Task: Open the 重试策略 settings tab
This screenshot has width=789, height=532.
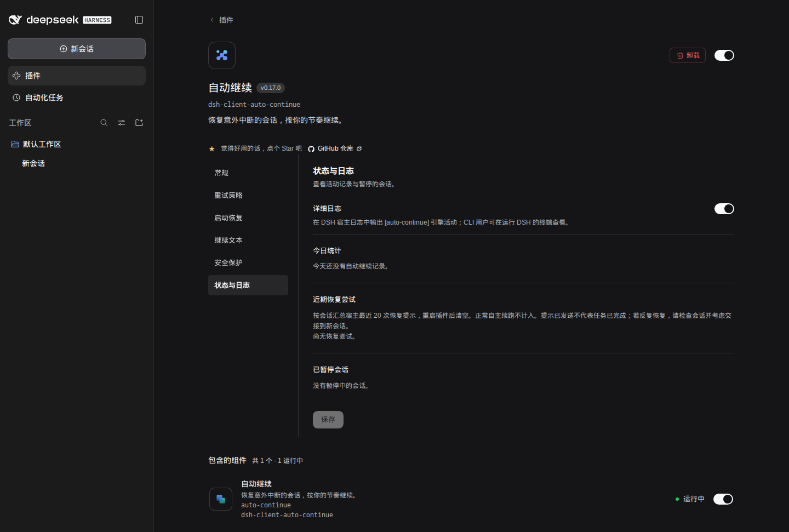Action: click(248, 196)
